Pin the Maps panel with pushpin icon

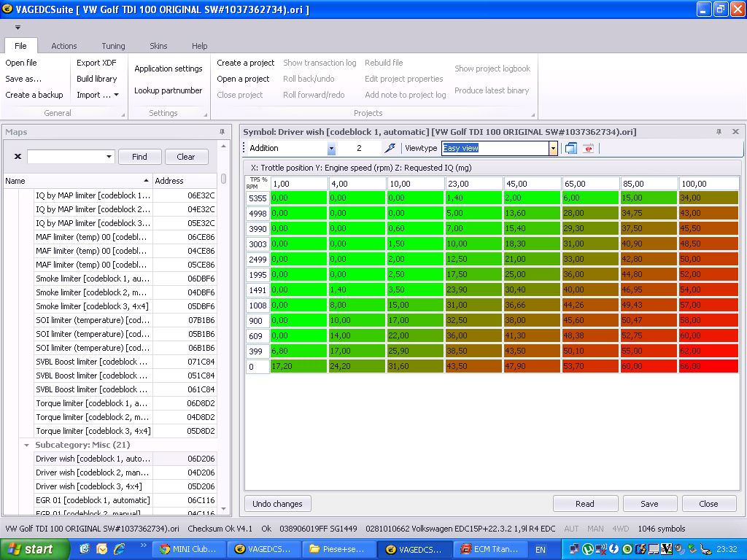[222, 132]
